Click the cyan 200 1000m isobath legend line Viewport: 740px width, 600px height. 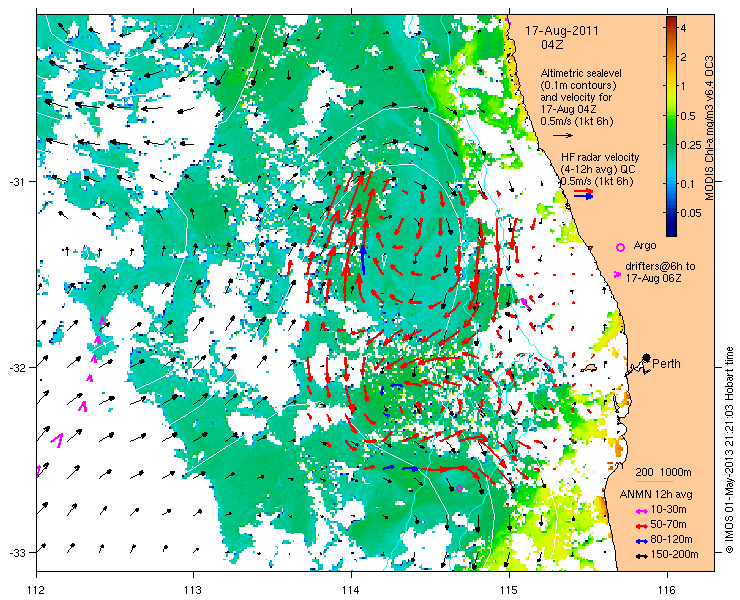click(x=654, y=482)
